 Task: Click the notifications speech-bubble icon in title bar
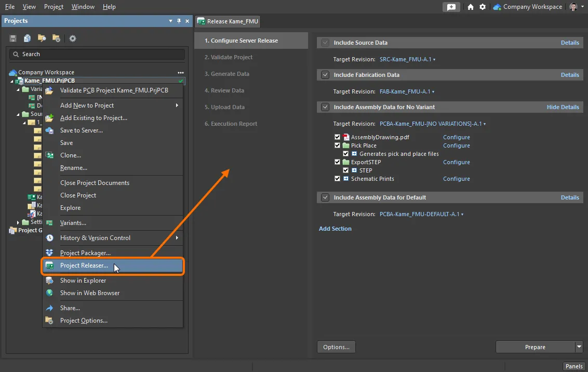(451, 7)
